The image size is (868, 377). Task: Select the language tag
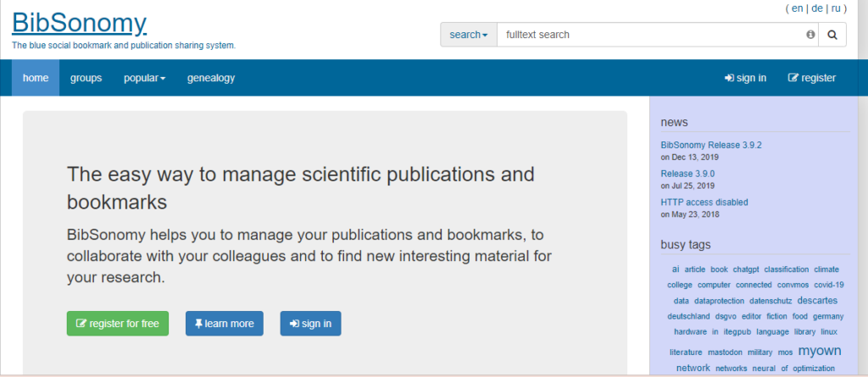[x=772, y=332]
